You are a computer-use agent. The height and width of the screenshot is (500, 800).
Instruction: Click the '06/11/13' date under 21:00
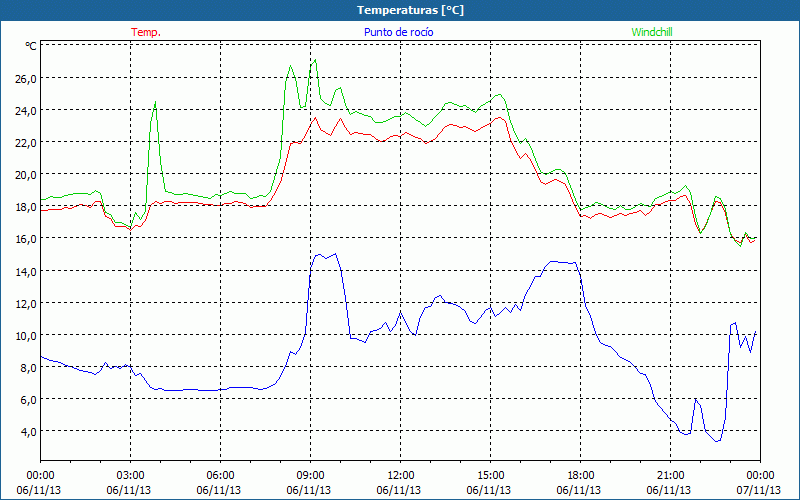[x=669, y=490]
